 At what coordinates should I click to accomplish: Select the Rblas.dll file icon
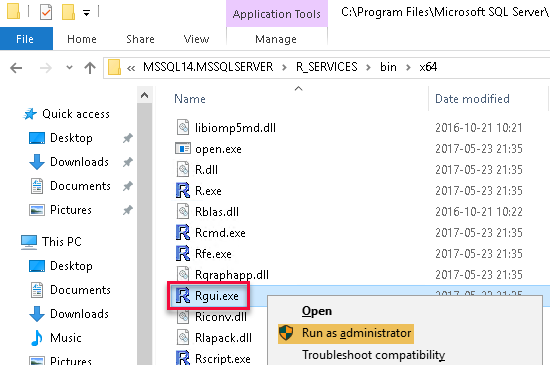coord(183,211)
